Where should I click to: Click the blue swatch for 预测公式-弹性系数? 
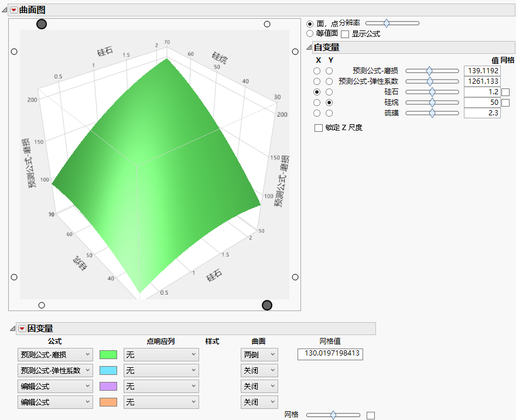[108, 370]
